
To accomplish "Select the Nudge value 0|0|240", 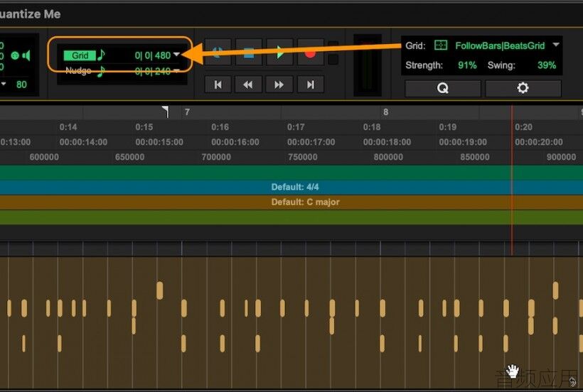I will (x=152, y=71).
